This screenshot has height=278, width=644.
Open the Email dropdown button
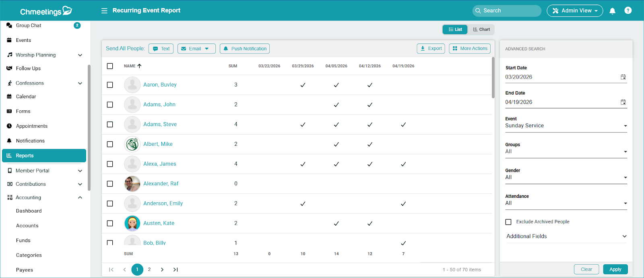(x=196, y=49)
